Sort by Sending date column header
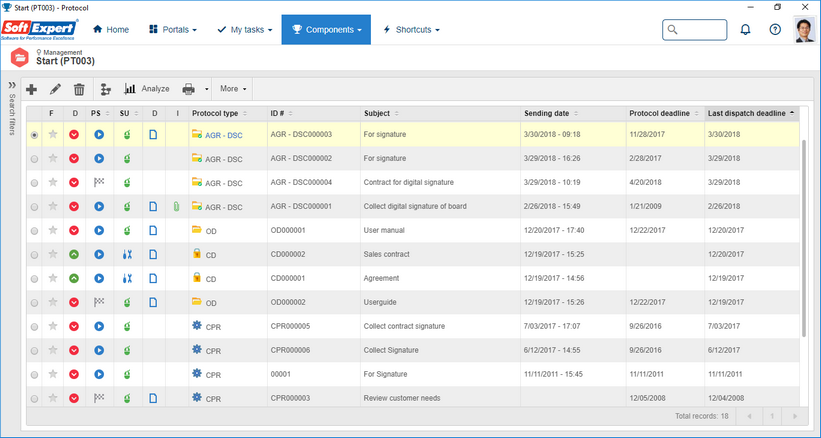The image size is (821, 438). 573,113
